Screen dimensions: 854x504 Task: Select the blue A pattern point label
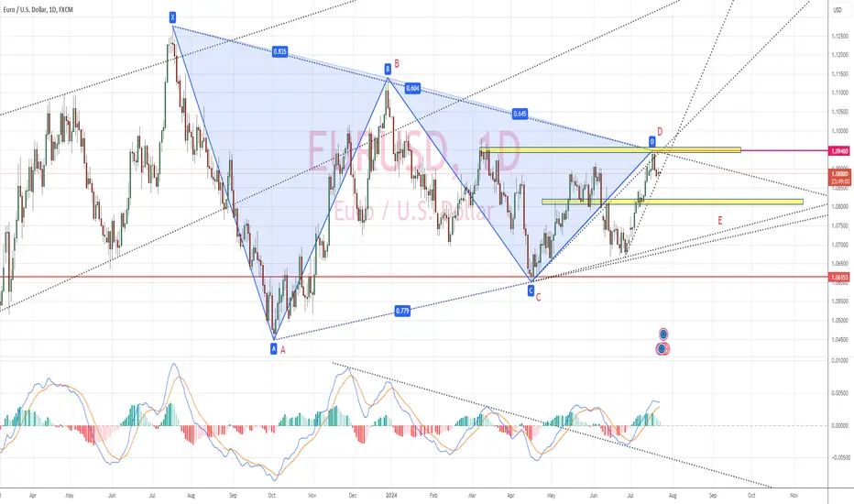(273, 349)
